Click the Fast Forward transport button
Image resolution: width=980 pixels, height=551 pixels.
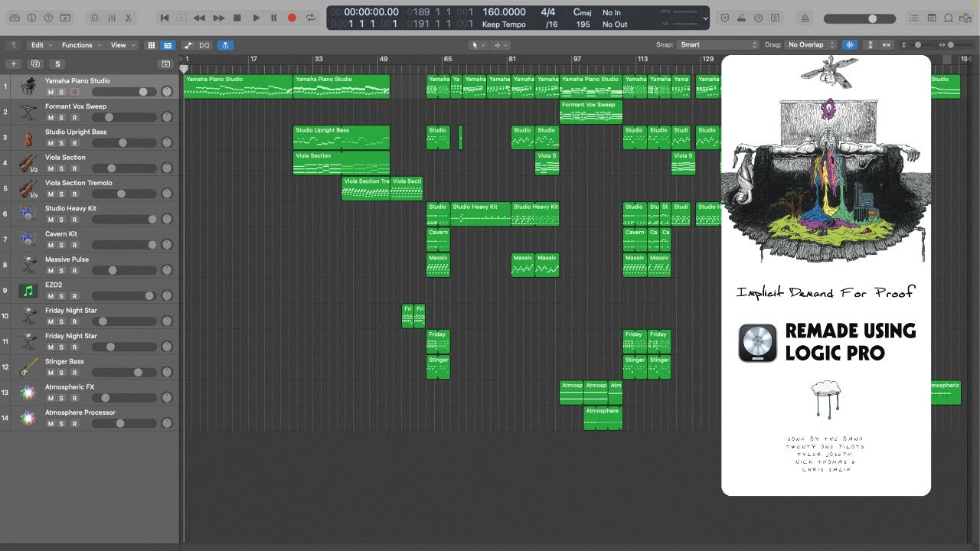tap(218, 18)
